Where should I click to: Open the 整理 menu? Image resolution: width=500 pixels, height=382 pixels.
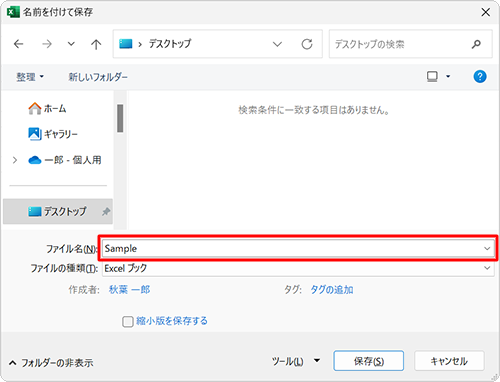[x=30, y=77]
